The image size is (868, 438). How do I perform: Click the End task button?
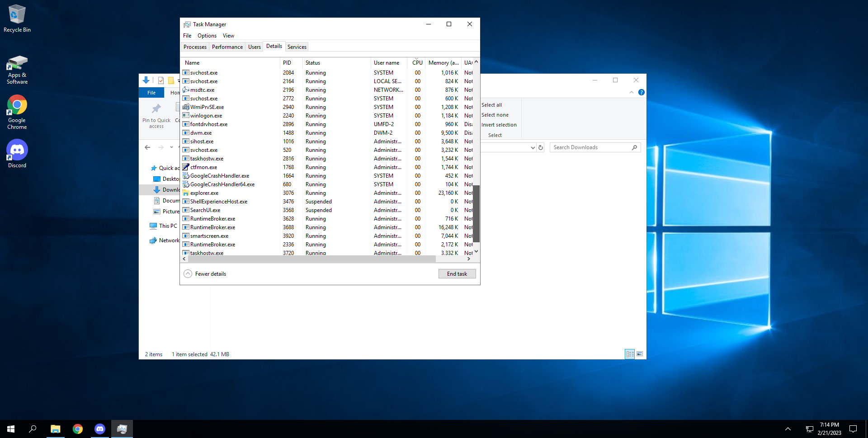pos(457,274)
